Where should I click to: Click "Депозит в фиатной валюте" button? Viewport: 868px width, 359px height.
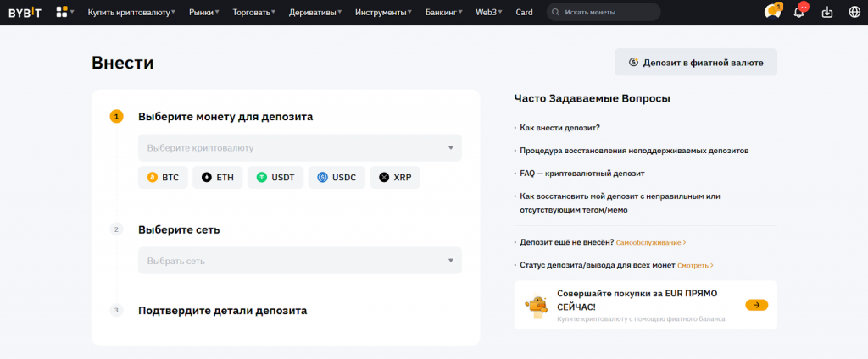tap(695, 63)
